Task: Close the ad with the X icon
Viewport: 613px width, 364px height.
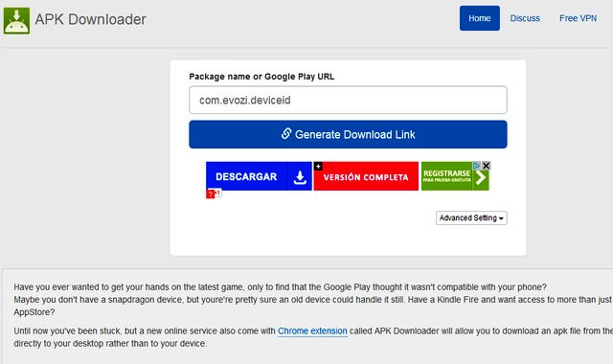Action: [x=486, y=166]
